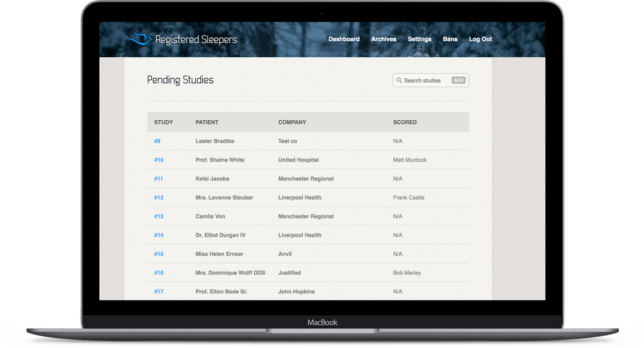Screen dimensions: 644x348
Task: Click company Test co
Action: [x=288, y=141]
